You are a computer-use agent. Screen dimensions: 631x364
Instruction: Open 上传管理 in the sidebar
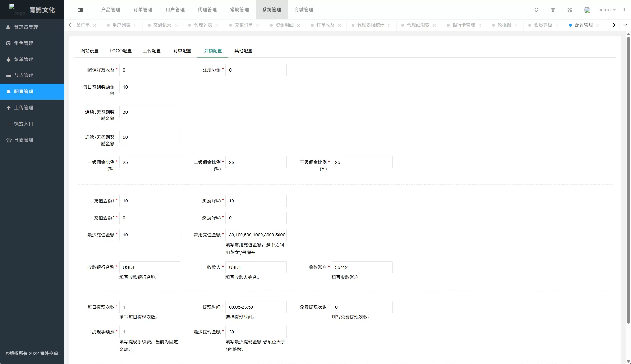click(x=24, y=108)
